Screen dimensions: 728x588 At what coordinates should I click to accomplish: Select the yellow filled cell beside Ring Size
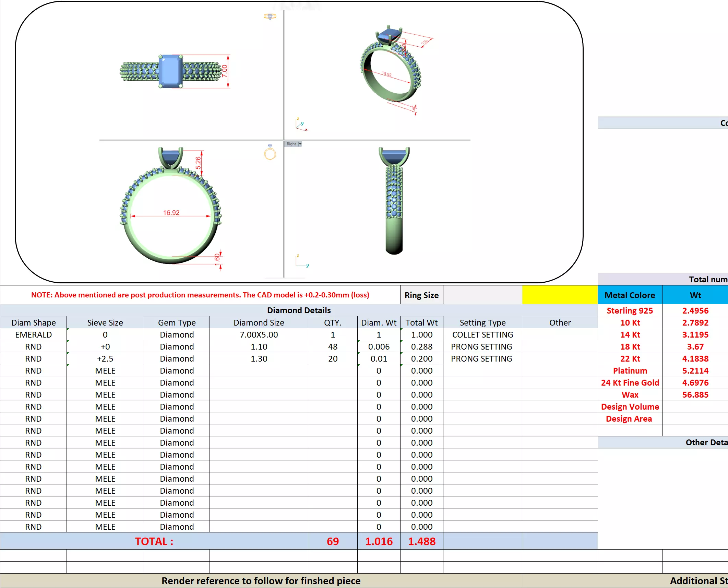pos(560,295)
